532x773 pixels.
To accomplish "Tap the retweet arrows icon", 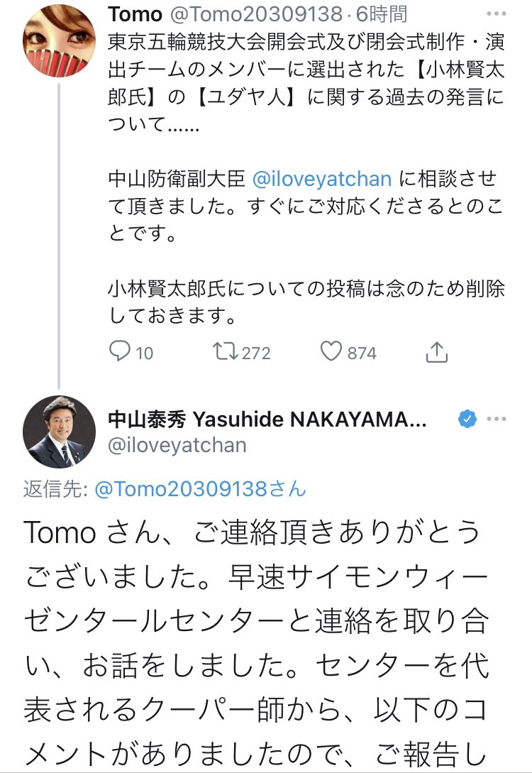I will tap(225, 351).
